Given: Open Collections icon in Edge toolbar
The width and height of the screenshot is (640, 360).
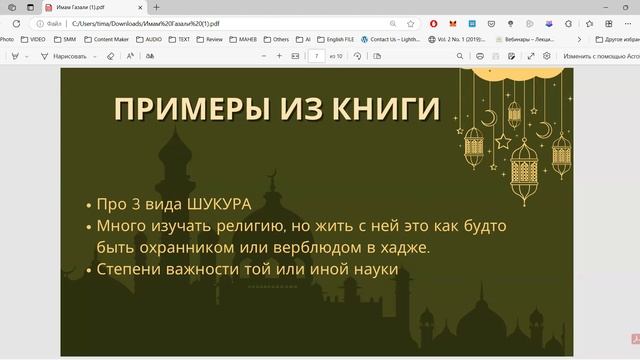Looking at the screenshot, I should click(609, 24).
